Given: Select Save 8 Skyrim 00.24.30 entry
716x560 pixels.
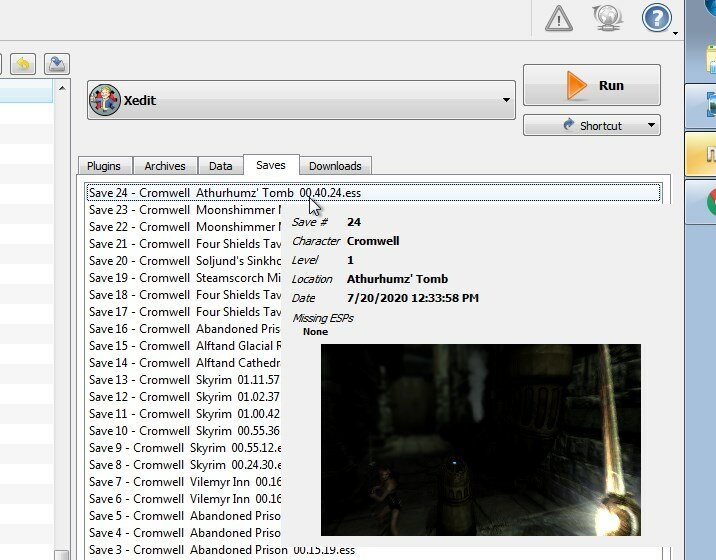Looking at the screenshot, I should (184, 465).
